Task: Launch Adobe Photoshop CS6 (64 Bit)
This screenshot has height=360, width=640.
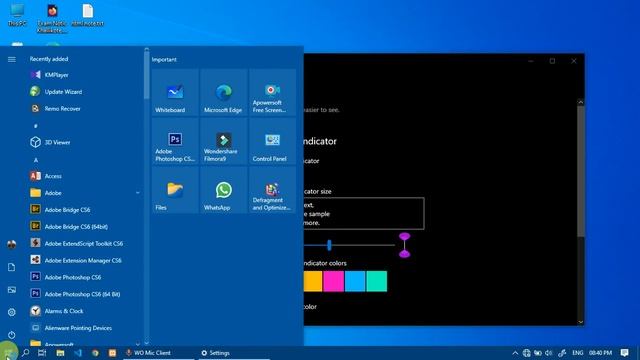Action: point(84,294)
